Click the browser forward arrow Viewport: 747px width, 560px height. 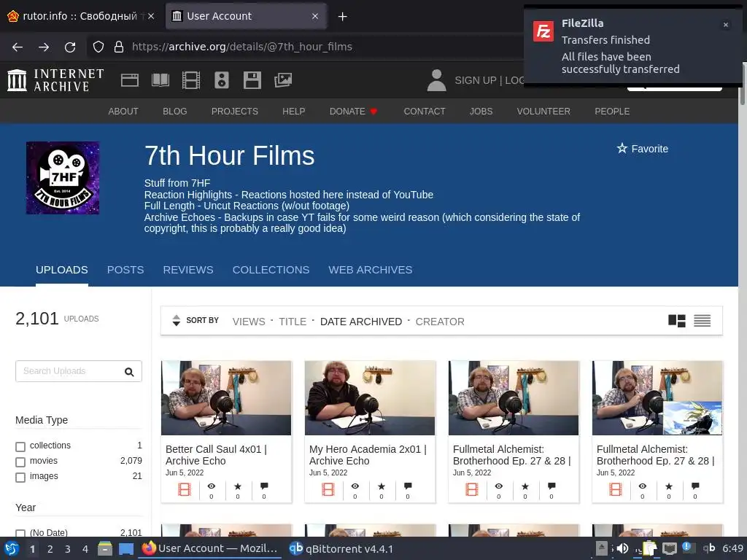(x=44, y=47)
